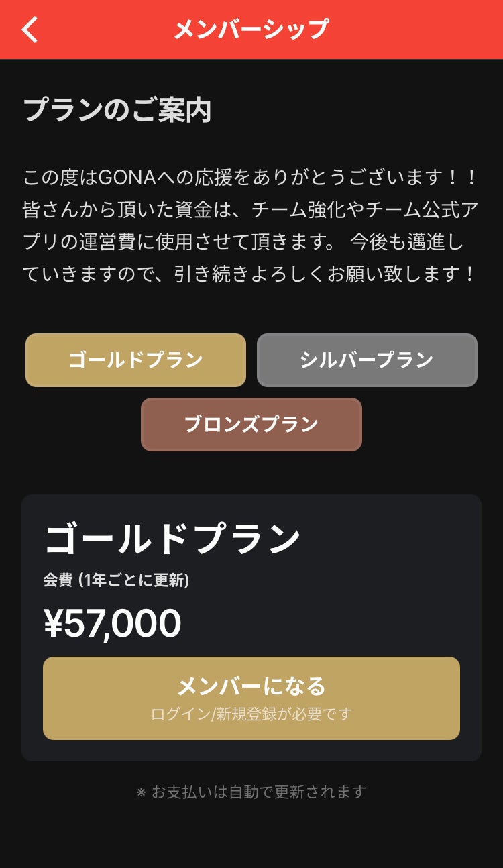Click the お支払いは自動で更新されます note
503x868 pixels.
click(x=258, y=792)
